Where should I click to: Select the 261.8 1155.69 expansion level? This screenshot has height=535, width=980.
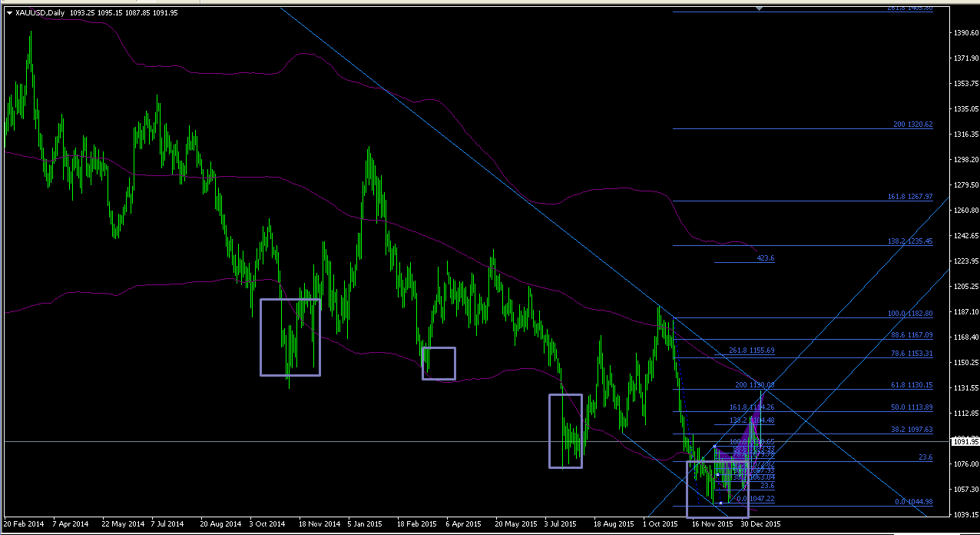point(752,350)
